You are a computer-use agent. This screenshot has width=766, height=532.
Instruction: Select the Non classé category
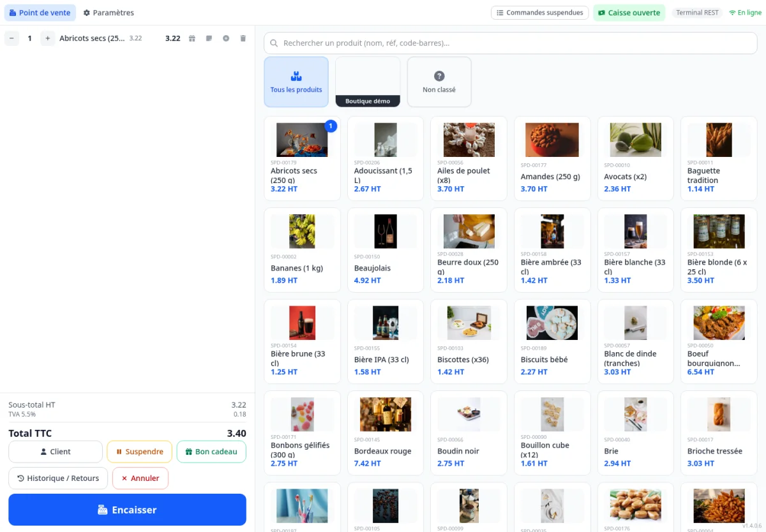tap(439, 82)
